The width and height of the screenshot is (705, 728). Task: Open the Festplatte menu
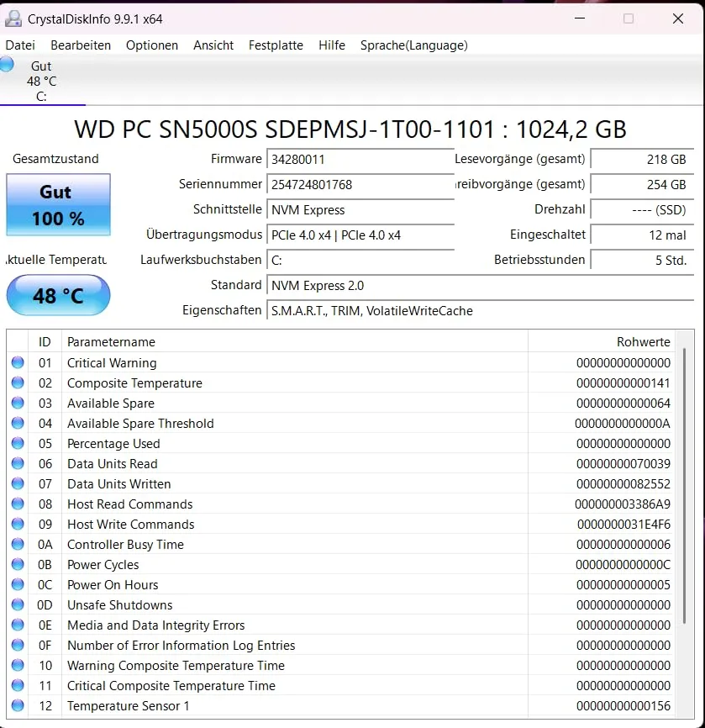pyautogui.click(x=276, y=45)
